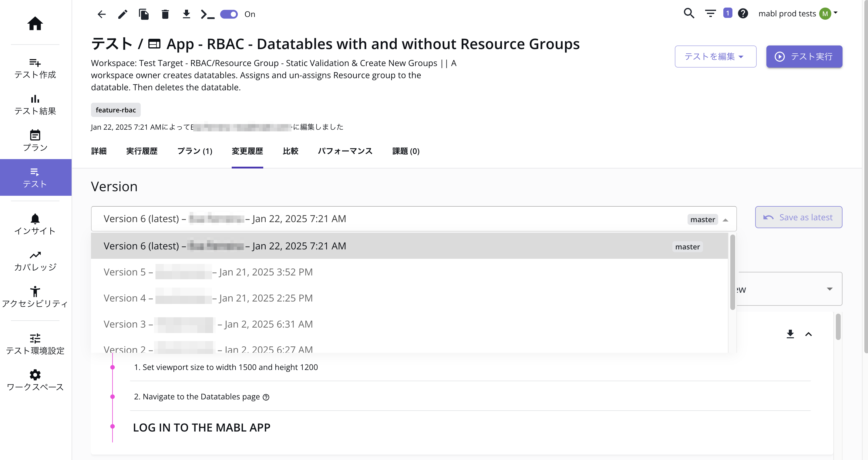This screenshot has width=868, height=460.
Task: Click the pencil edit icon
Action: tap(123, 14)
